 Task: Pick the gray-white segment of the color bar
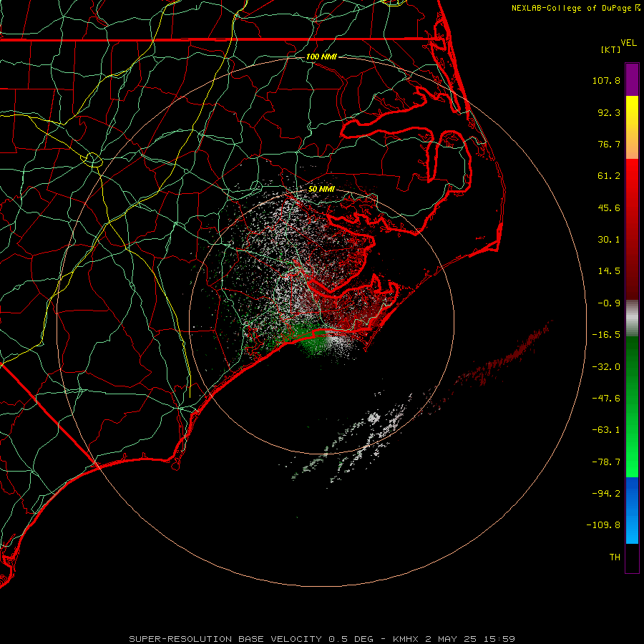click(x=632, y=318)
